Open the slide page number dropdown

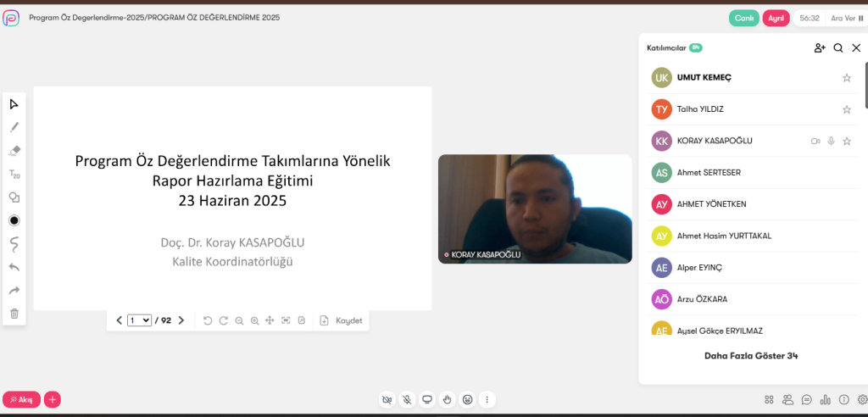click(139, 320)
